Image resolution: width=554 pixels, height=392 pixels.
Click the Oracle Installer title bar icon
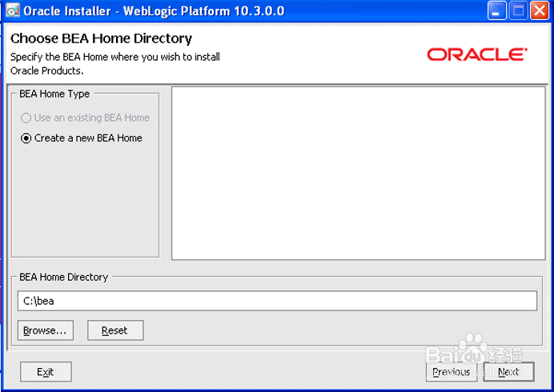pyautogui.click(x=13, y=10)
